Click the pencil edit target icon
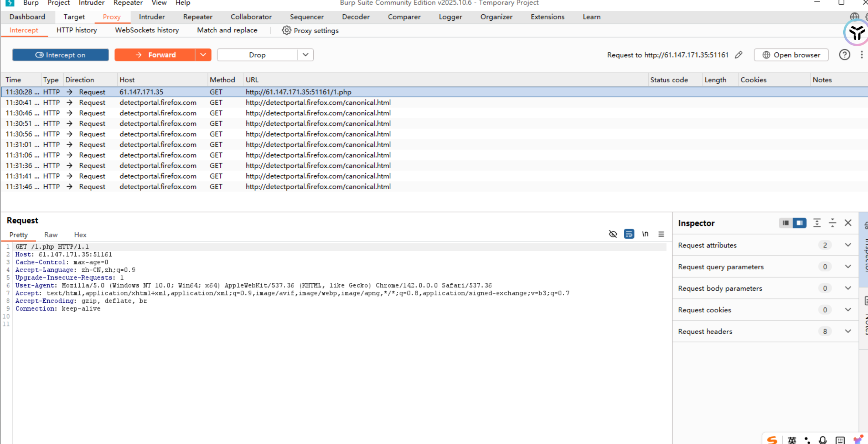The width and height of the screenshot is (868, 444). click(x=738, y=55)
